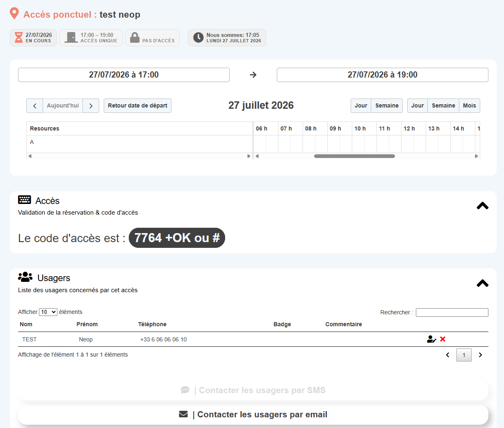
Task: Sort users table by Nom column
Action: (26, 324)
